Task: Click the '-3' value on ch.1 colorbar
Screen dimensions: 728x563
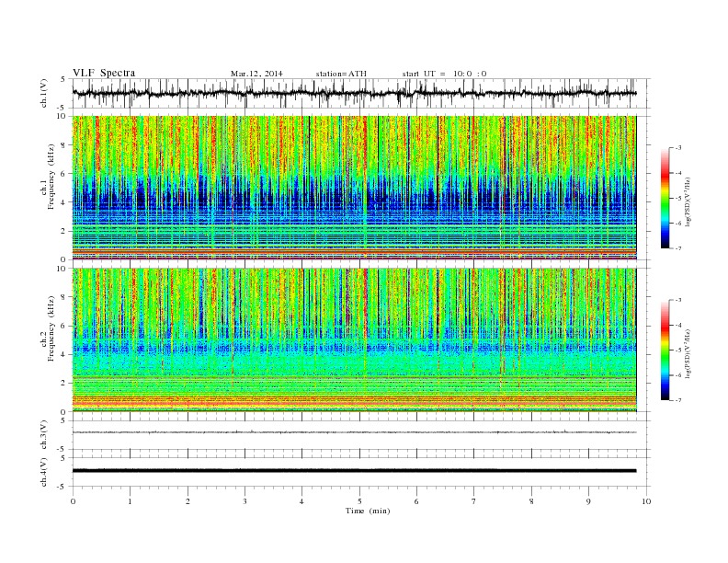Action: (x=677, y=148)
